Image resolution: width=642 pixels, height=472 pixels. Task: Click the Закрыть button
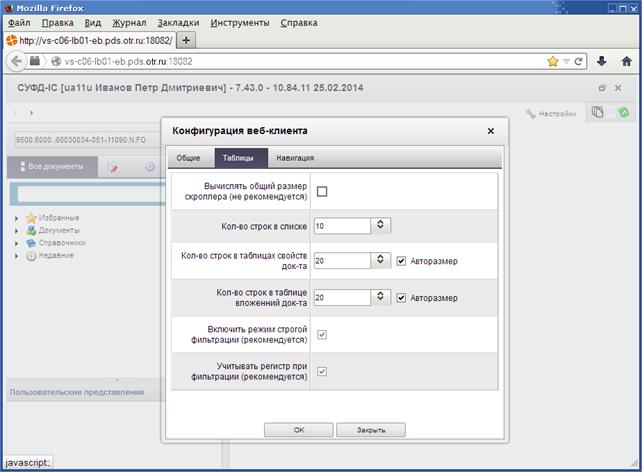pos(371,430)
